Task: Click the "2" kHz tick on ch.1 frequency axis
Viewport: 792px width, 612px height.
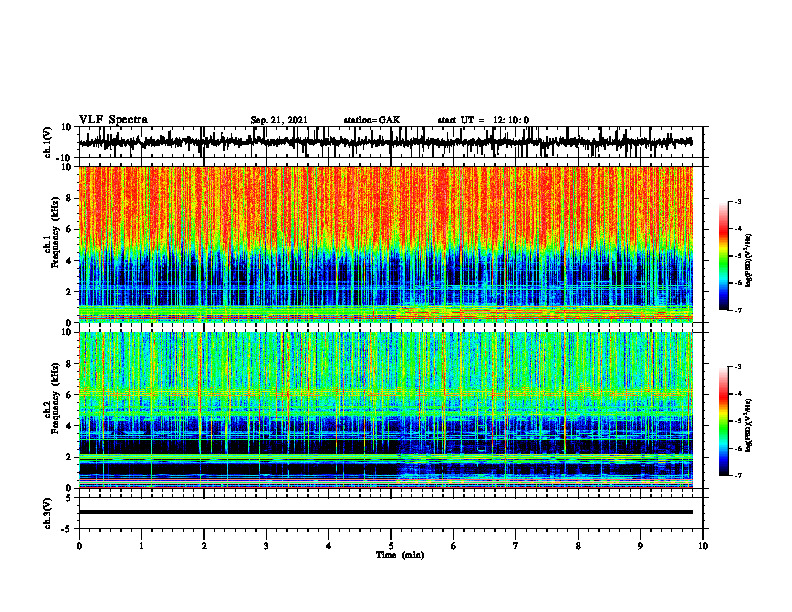Action: pyautogui.click(x=70, y=291)
